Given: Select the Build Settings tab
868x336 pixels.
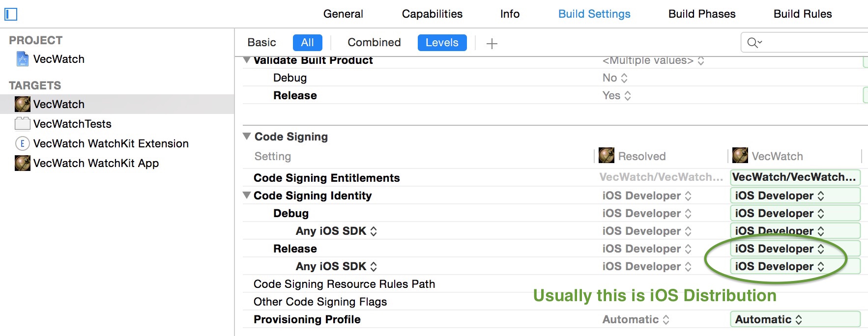Looking at the screenshot, I should click(594, 14).
